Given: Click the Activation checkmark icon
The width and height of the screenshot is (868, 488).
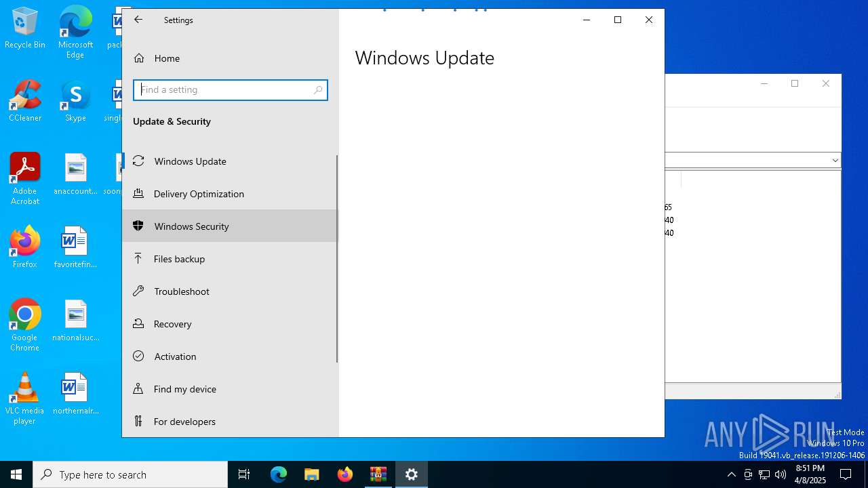Looking at the screenshot, I should click(x=138, y=356).
